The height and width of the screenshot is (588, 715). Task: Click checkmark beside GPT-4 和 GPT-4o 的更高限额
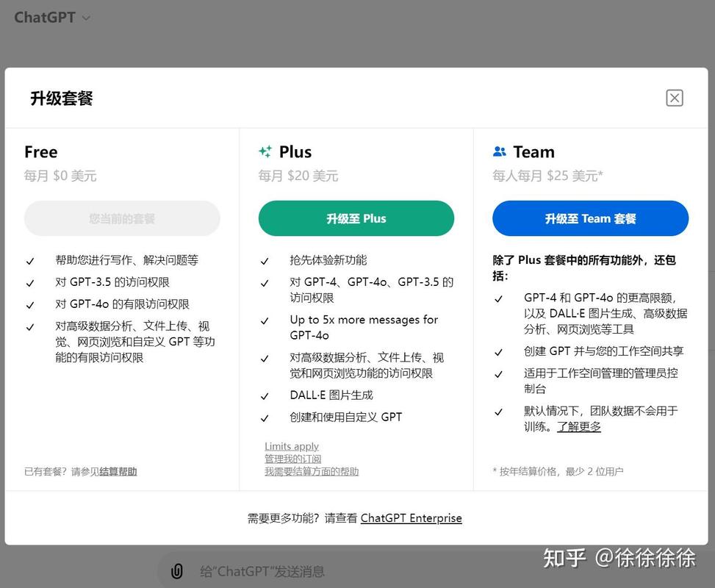[498, 299]
